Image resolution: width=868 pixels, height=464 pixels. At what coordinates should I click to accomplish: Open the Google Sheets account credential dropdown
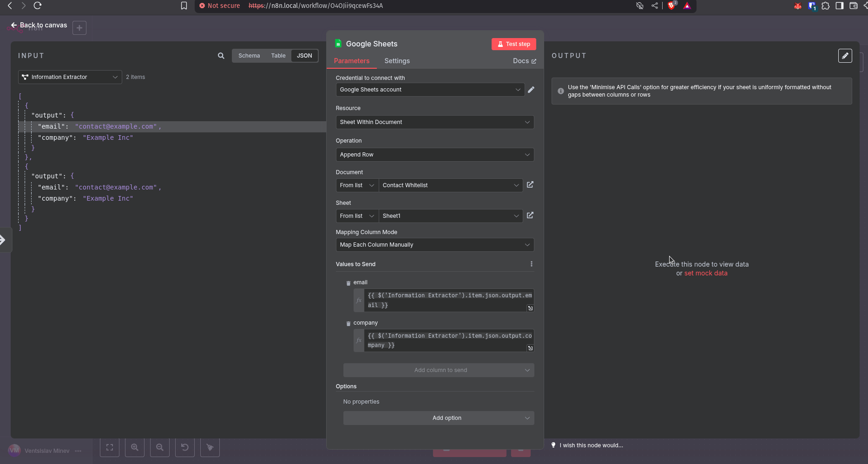coord(430,90)
